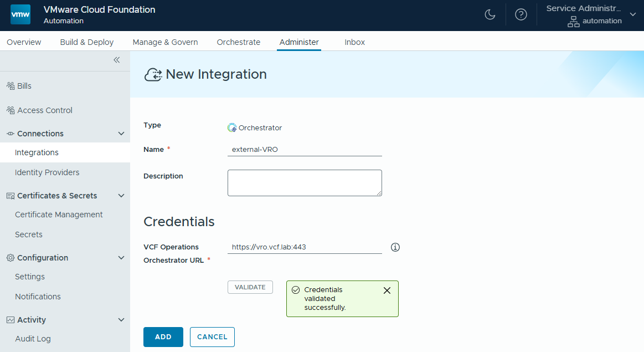Click the Connections section header label
Viewport: 644px width, 352px height.
click(x=40, y=134)
